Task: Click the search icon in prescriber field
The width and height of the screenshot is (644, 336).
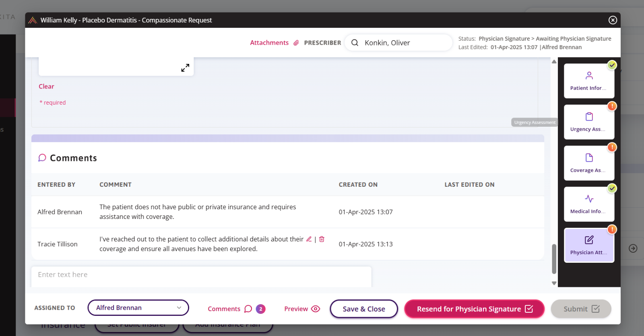Action: (355, 43)
